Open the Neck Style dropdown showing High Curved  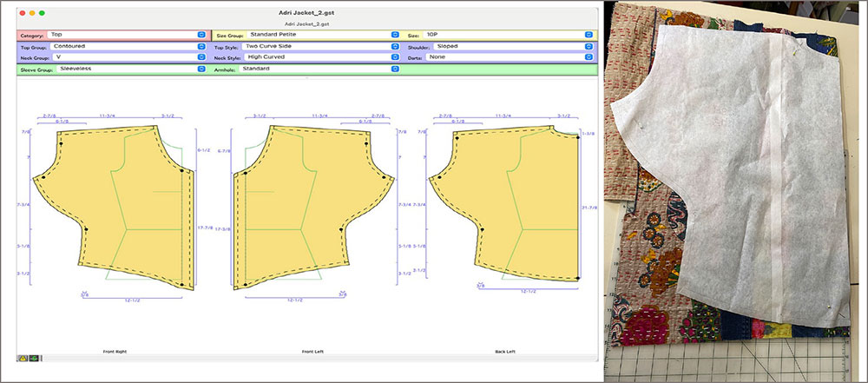pos(320,57)
